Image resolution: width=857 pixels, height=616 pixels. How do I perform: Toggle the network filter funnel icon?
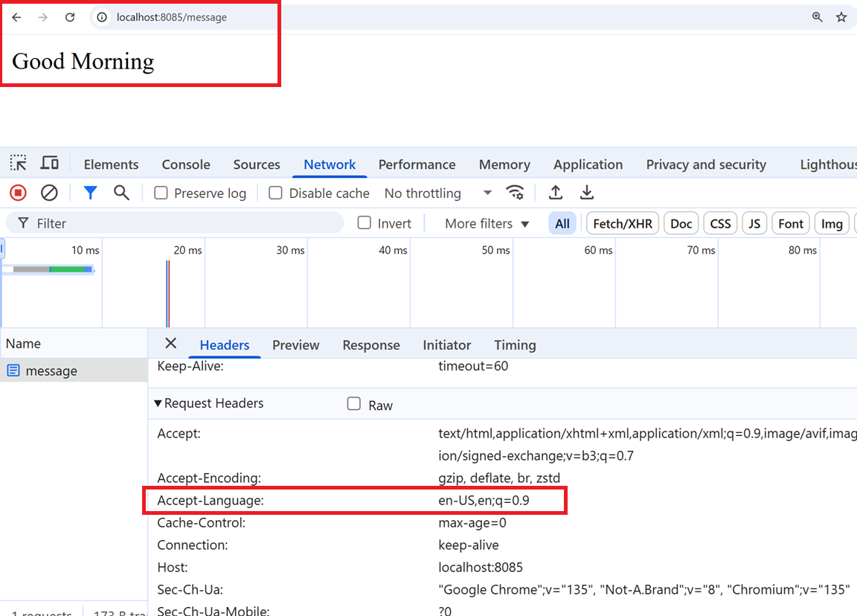pyautogui.click(x=90, y=193)
